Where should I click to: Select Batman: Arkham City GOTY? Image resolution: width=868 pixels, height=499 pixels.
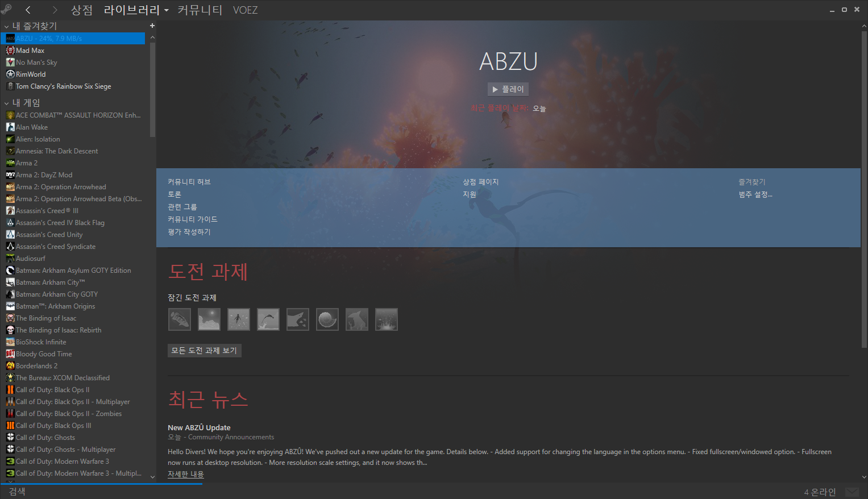point(57,294)
